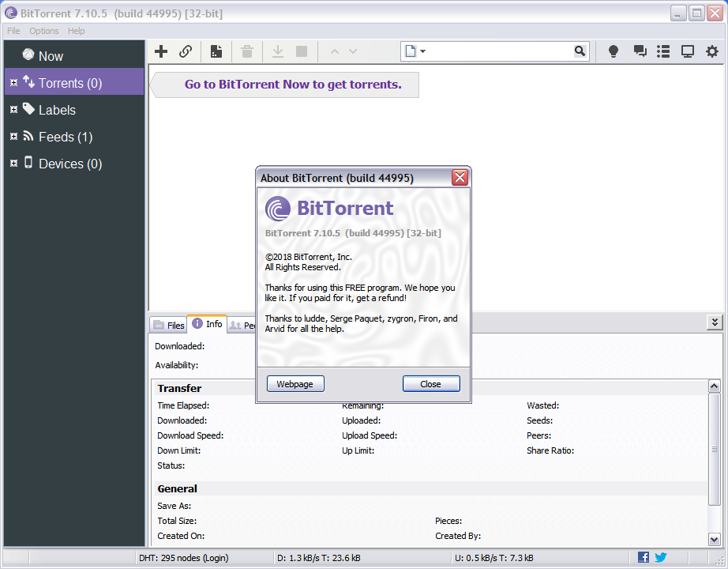
Task: Click the search magnifier icon
Action: click(x=580, y=51)
